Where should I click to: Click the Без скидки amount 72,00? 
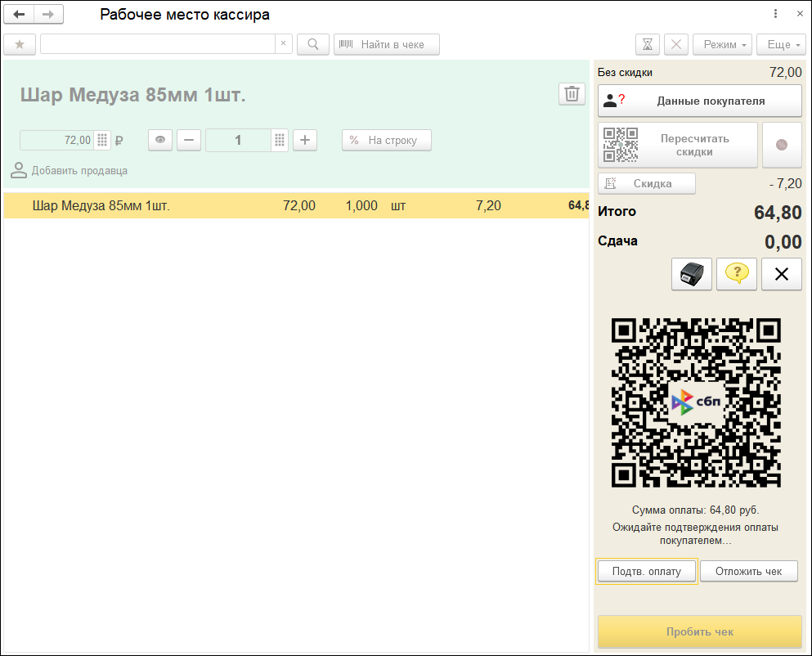tap(786, 73)
